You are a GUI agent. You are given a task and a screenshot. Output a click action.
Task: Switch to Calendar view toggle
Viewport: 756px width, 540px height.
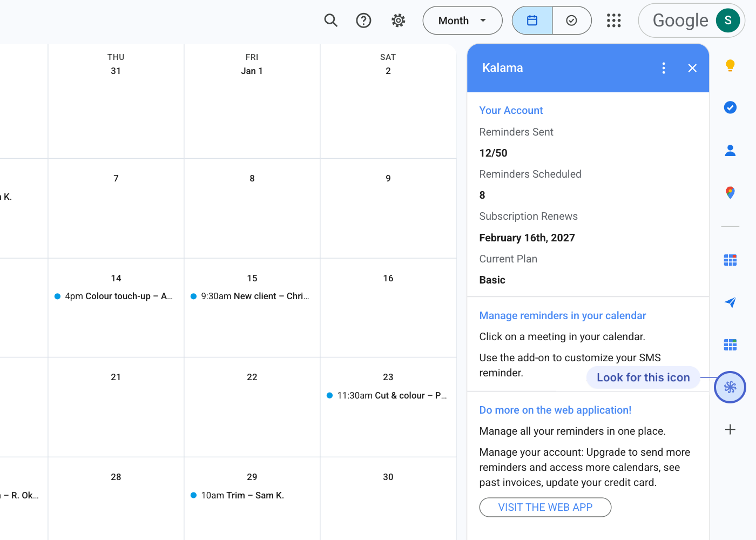[x=532, y=21]
